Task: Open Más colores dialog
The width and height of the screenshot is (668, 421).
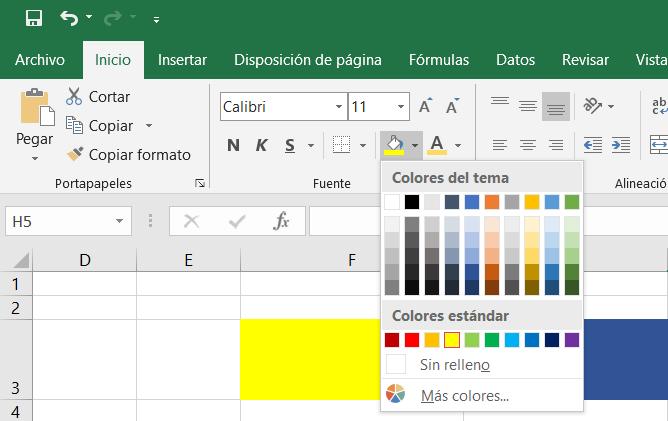Action: coord(464,395)
